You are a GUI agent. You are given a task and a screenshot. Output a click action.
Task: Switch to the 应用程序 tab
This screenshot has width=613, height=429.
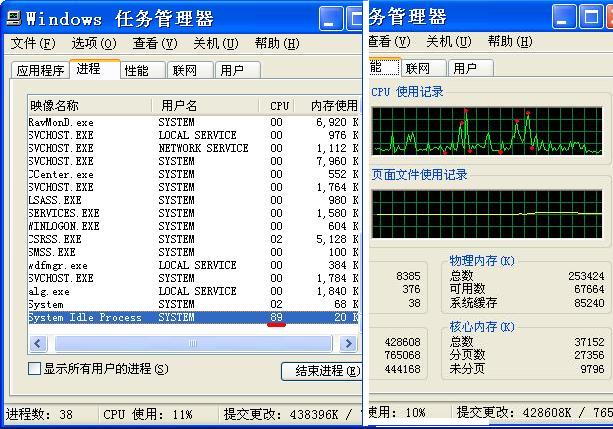pos(40,70)
